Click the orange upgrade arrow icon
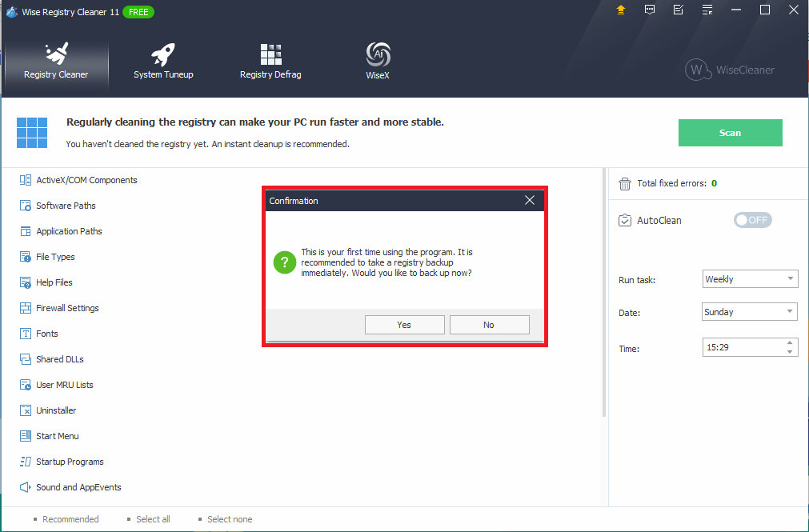This screenshot has height=532, width=809. pyautogui.click(x=621, y=10)
